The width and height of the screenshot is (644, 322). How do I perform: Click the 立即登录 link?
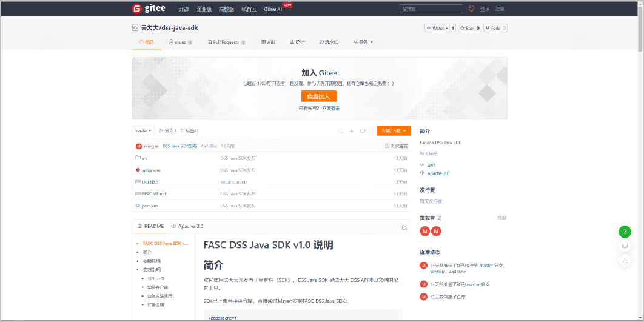pyautogui.click(x=331, y=109)
